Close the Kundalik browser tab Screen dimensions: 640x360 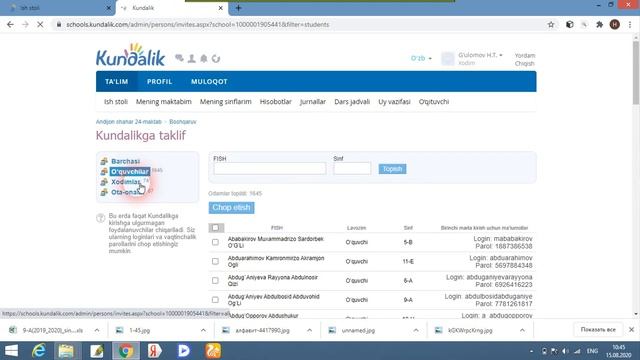pyautogui.click(x=220, y=8)
